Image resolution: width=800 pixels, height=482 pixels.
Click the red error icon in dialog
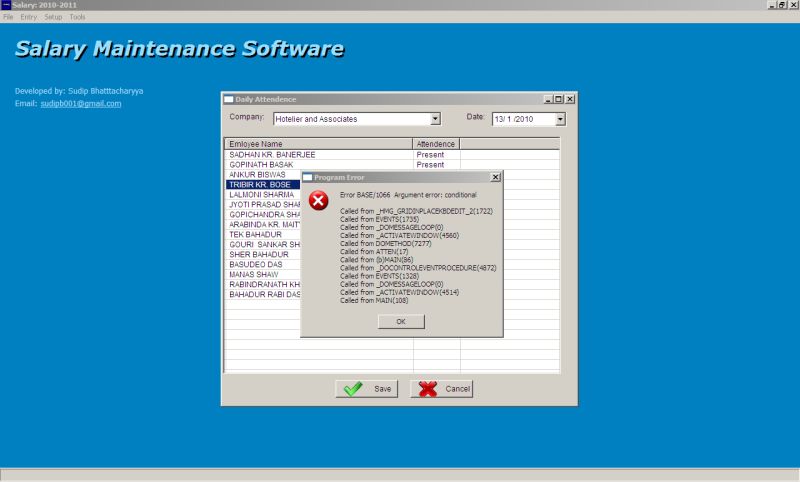point(318,201)
